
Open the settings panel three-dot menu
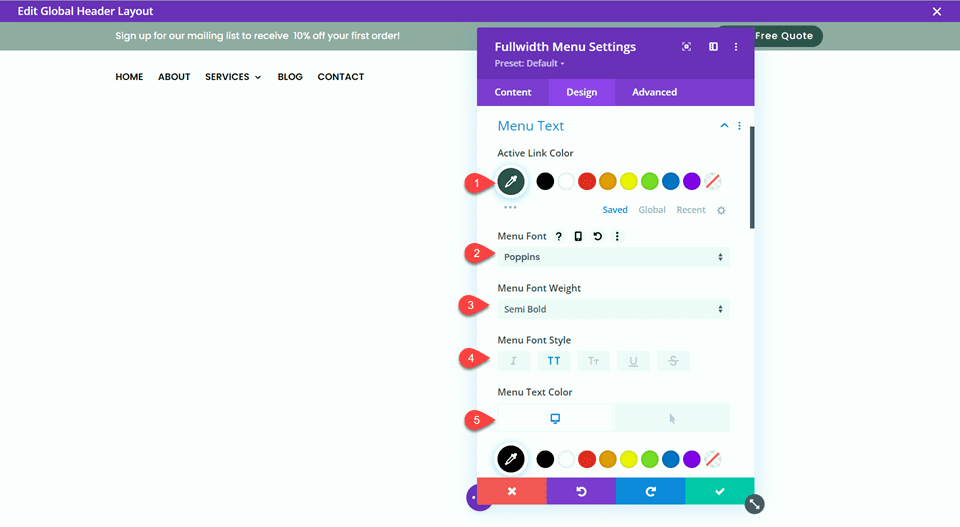click(x=736, y=47)
